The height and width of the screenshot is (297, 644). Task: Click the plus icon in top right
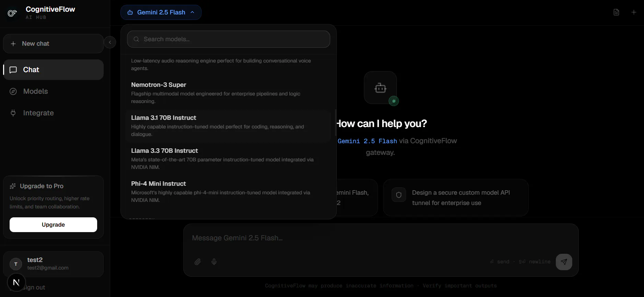[634, 12]
